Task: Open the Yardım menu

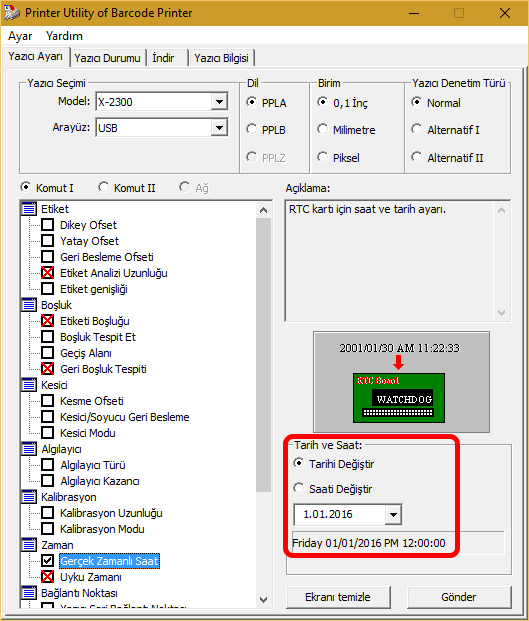Action: tap(64, 36)
